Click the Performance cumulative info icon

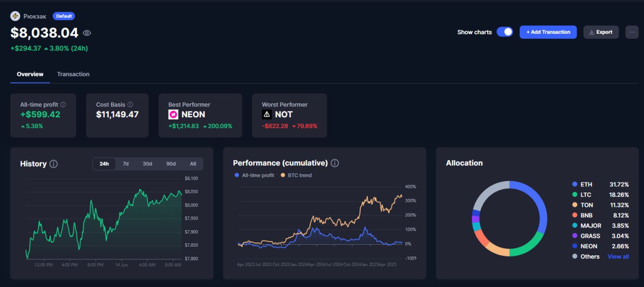[335, 163]
